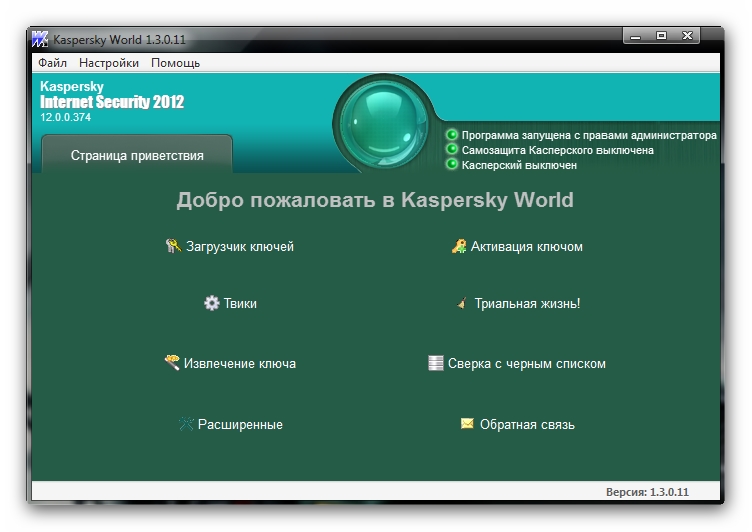Viewport: 752px width, 532px height.
Task: Open the Файл menu
Action: point(52,63)
